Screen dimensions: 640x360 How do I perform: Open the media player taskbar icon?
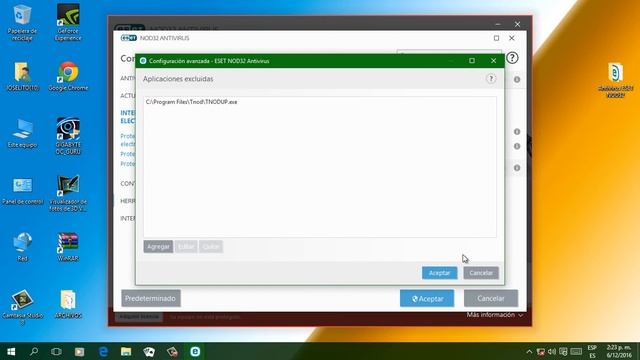[79, 351]
